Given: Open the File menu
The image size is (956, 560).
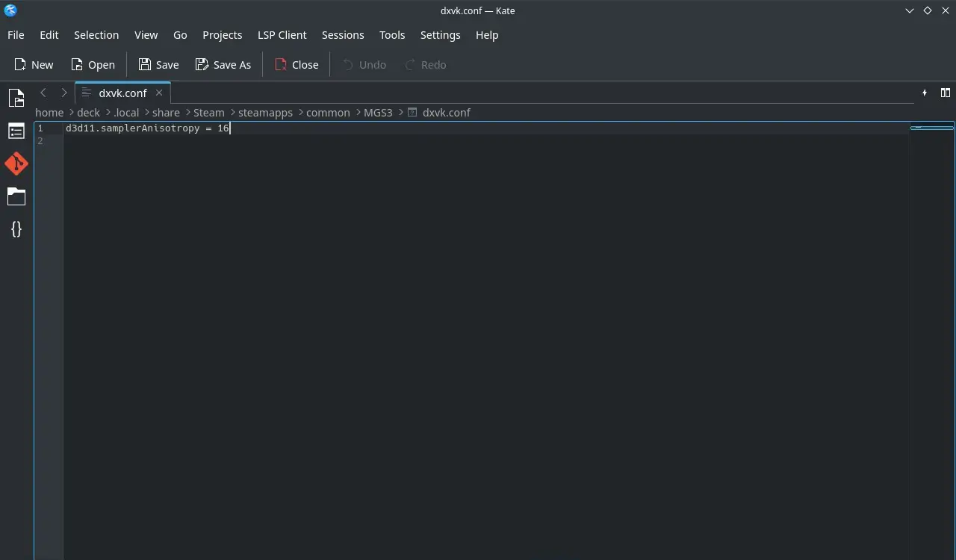Looking at the screenshot, I should click(x=16, y=35).
